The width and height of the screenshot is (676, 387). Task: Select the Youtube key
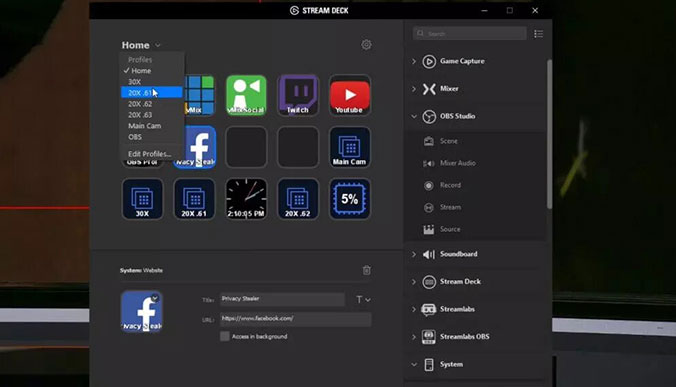[x=350, y=95]
